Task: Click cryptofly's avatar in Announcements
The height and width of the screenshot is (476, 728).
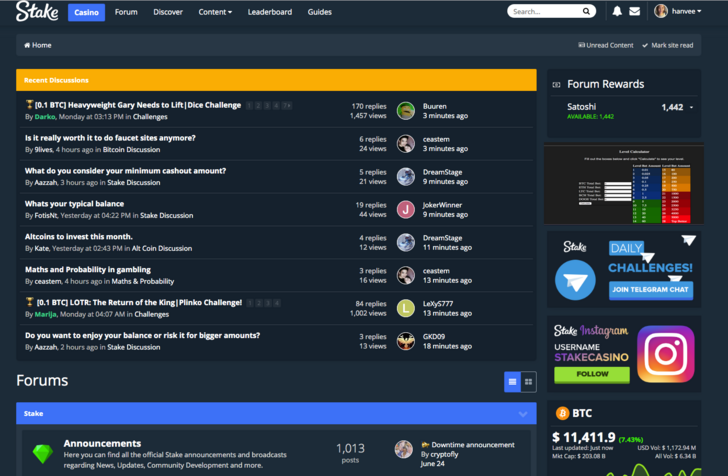Action: (x=403, y=449)
